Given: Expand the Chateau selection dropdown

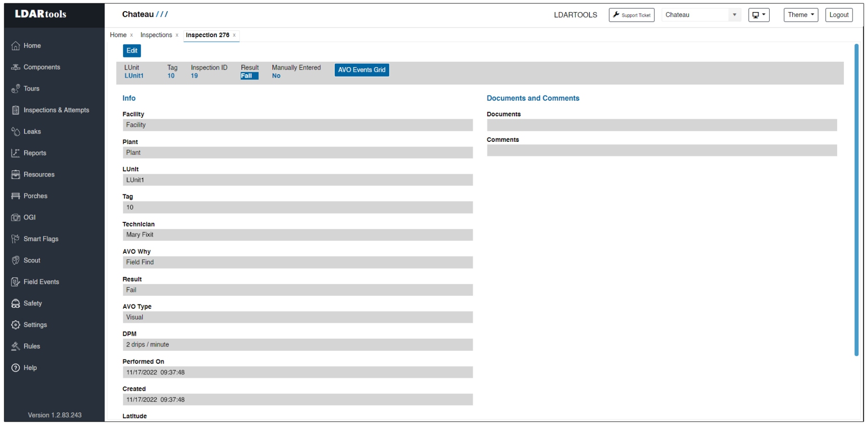Looking at the screenshot, I should pos(734,15).
